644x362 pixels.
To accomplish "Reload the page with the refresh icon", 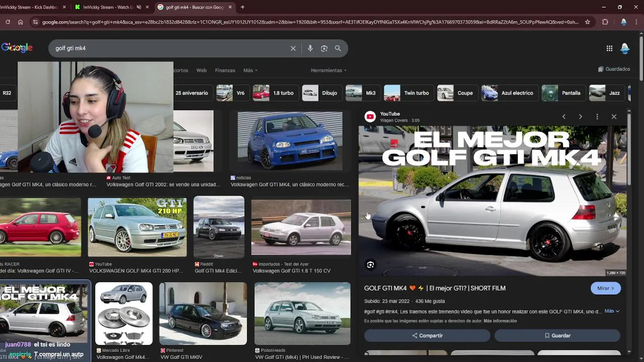I will coord(8,22).
